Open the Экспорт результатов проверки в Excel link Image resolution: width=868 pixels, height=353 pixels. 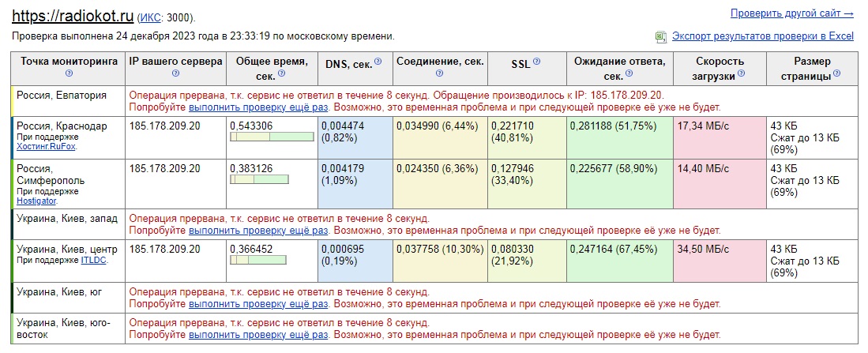click(x=763, y=36)
